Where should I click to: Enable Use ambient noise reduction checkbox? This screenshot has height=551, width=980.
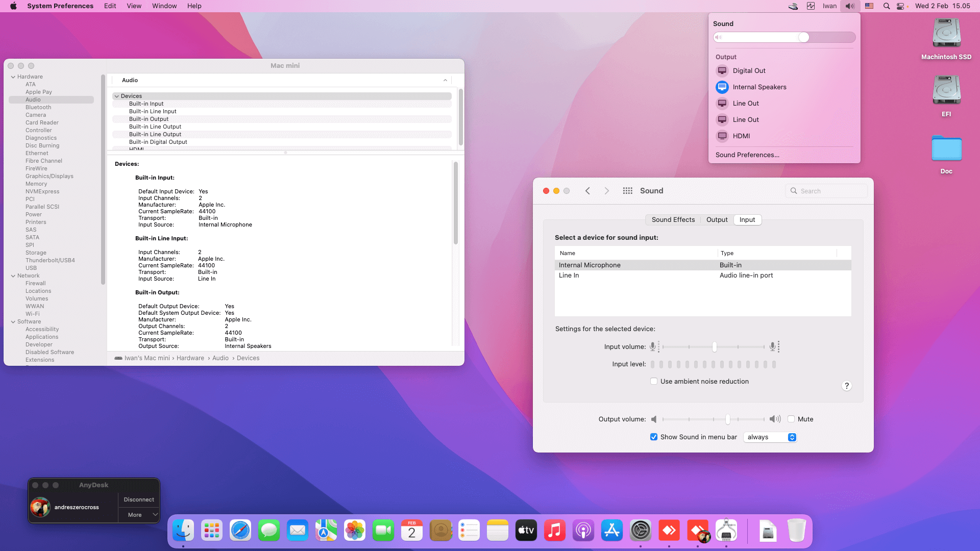coord(654,382)
